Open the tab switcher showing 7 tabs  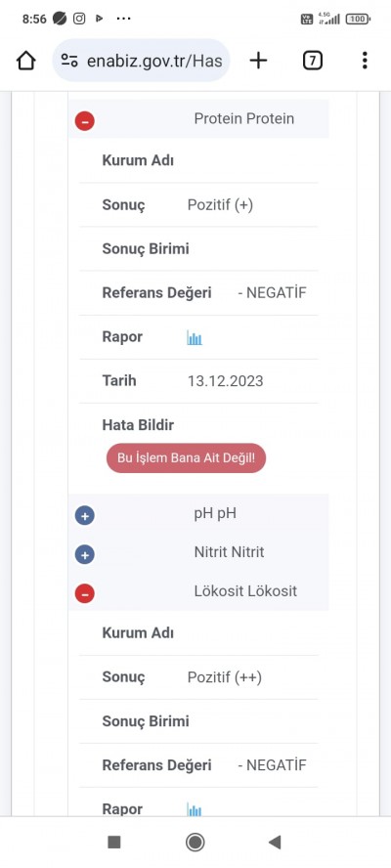point(313,61)
